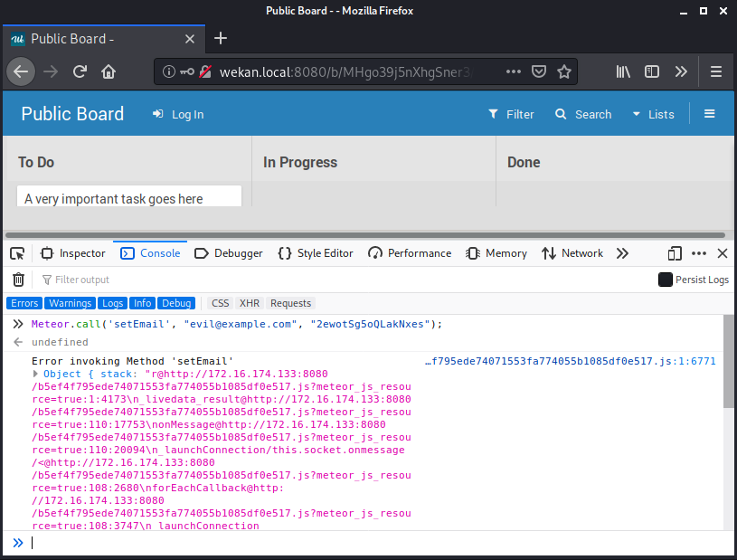This screenshot has width=737, height=560.
Task: Expand the Object stack disclosure triangle
Action: 36,374
